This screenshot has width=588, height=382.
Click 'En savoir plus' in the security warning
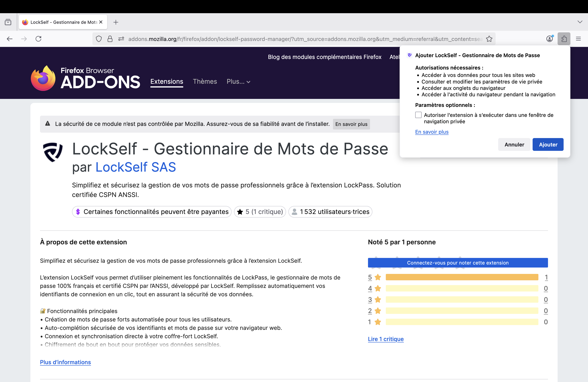point(351,124)
